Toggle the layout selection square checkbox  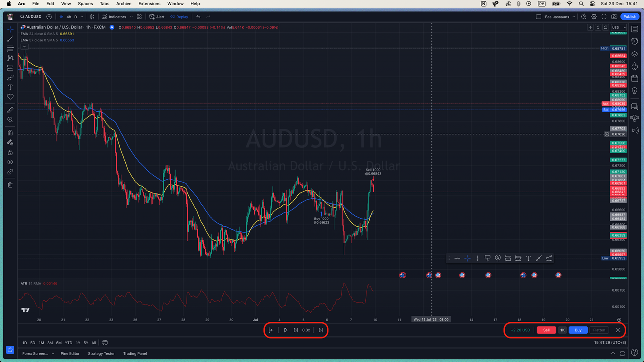click(538, 17)
